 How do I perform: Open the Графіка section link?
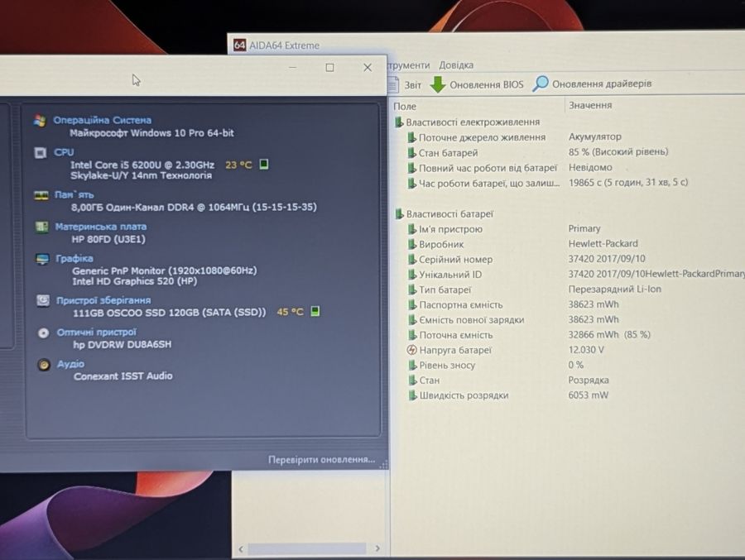pyautogui.click(x=74, y=258)
